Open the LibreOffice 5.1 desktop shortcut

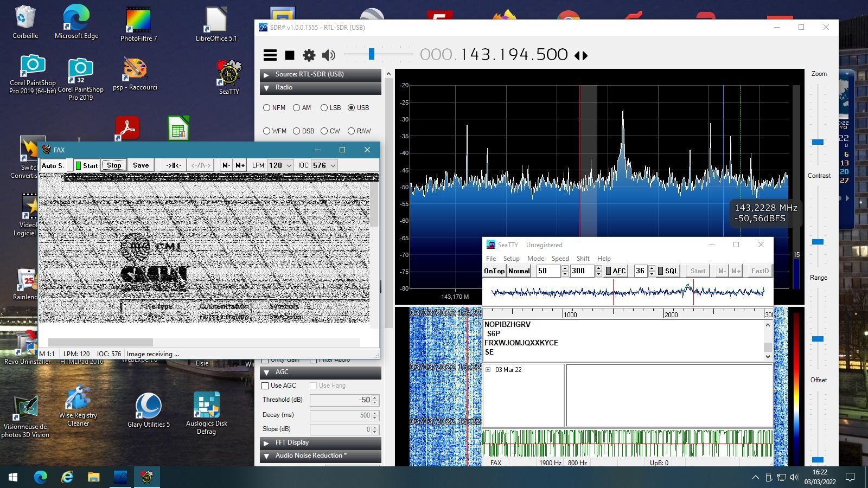216,24
